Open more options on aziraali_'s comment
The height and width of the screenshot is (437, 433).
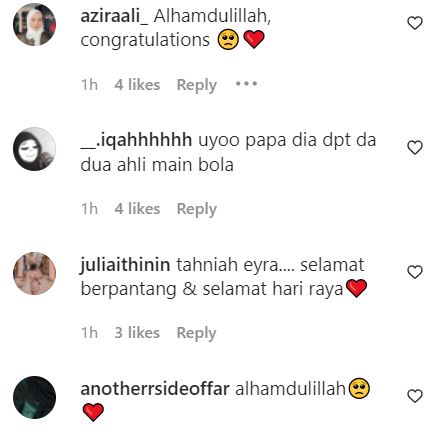[x=246, y=84]
